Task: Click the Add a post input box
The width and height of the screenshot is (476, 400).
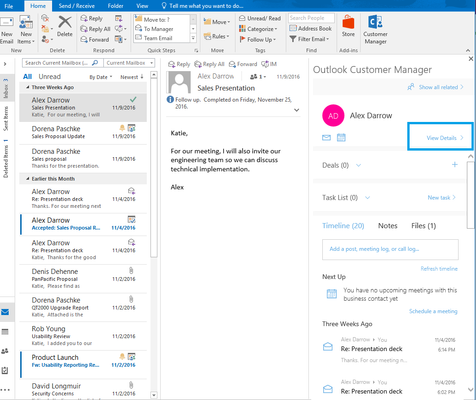Action: click(390, 249)
